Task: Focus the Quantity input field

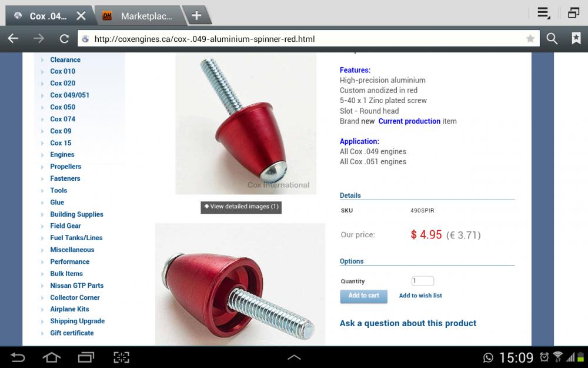Action: pyautogui.click(x=423, y=281)
